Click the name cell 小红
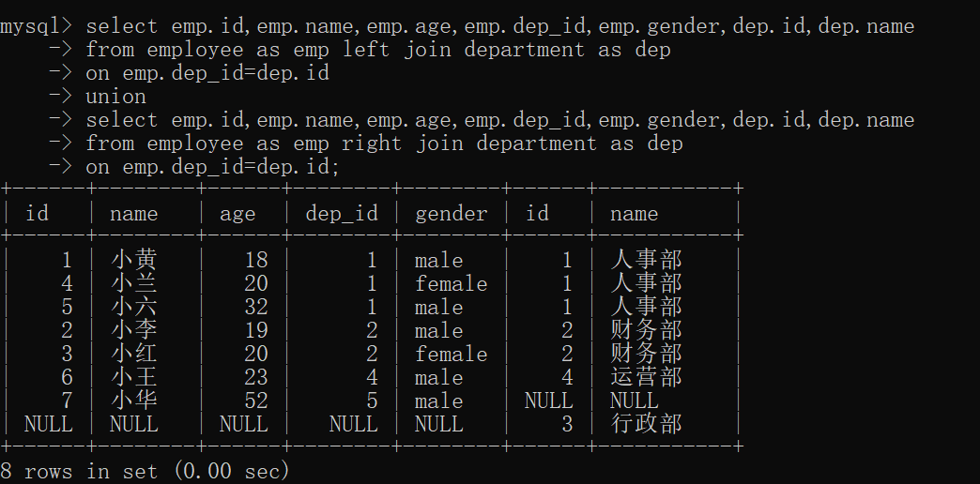 133,354
